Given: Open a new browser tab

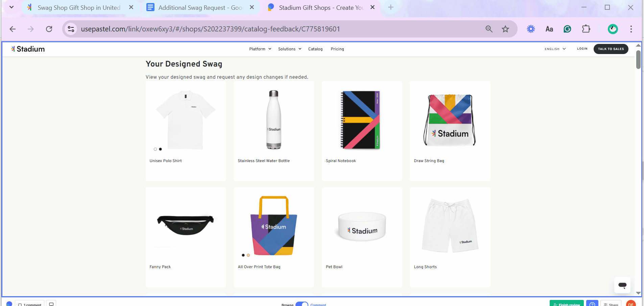Looking at the screenshot, I should click(391, 7).
